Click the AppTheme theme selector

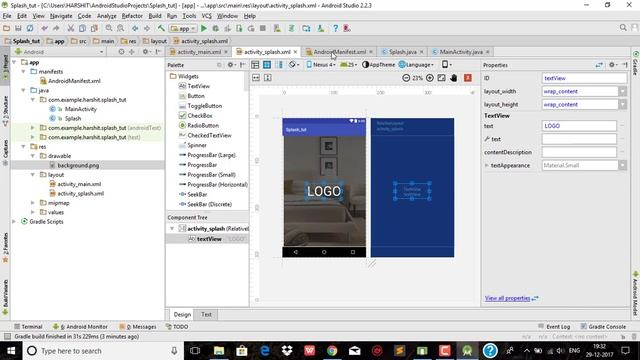[x=378, y=65]
